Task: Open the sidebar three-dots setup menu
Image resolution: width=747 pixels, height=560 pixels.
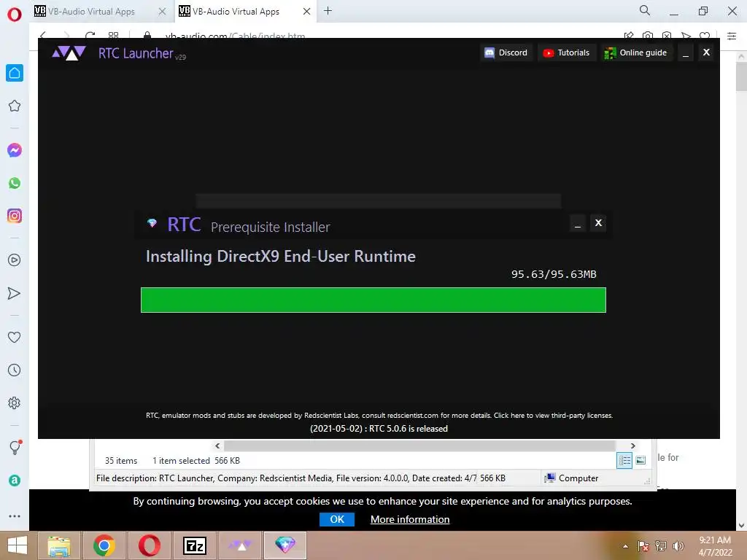Action: (15, 516)
